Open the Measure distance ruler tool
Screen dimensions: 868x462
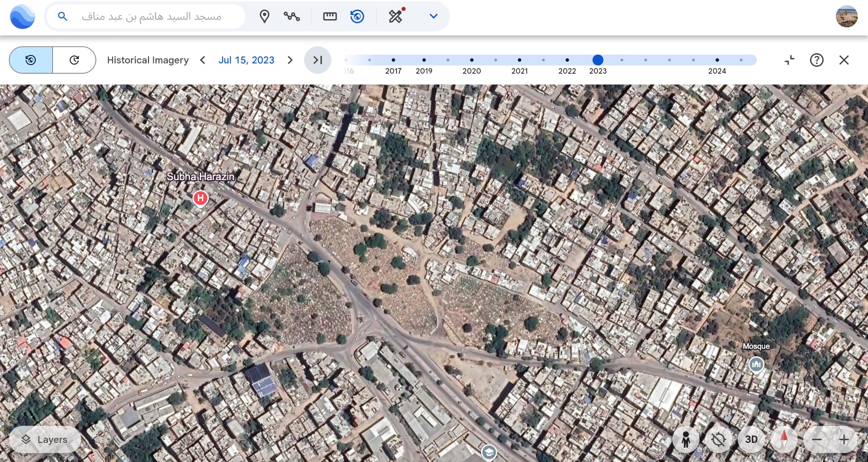[330, 16]
